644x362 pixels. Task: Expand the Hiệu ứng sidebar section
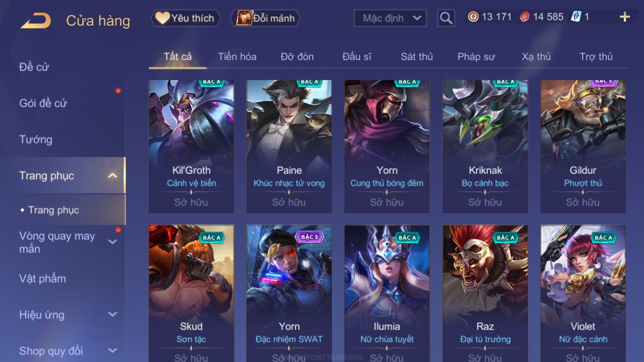point(112,314)
